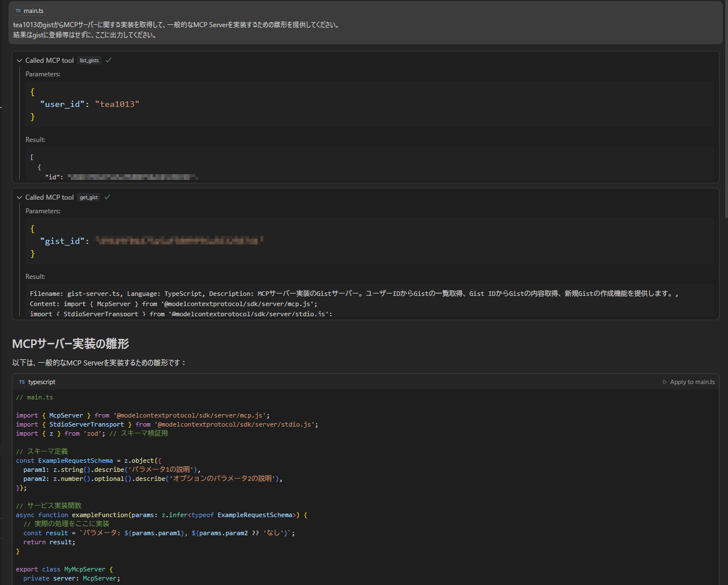Screen dimensions: 728x585
Task: Click the main.ts file chip
Action: (29, 11)
